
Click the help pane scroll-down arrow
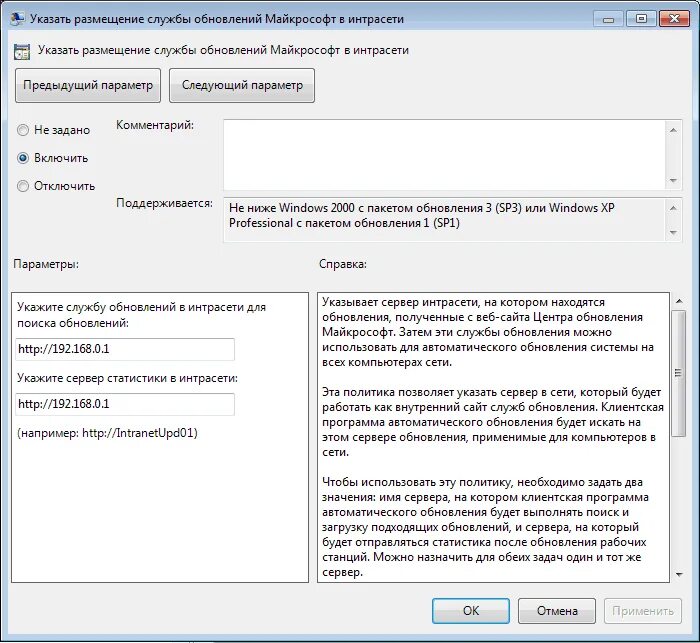pyautogui.click(x=679, y=574)
